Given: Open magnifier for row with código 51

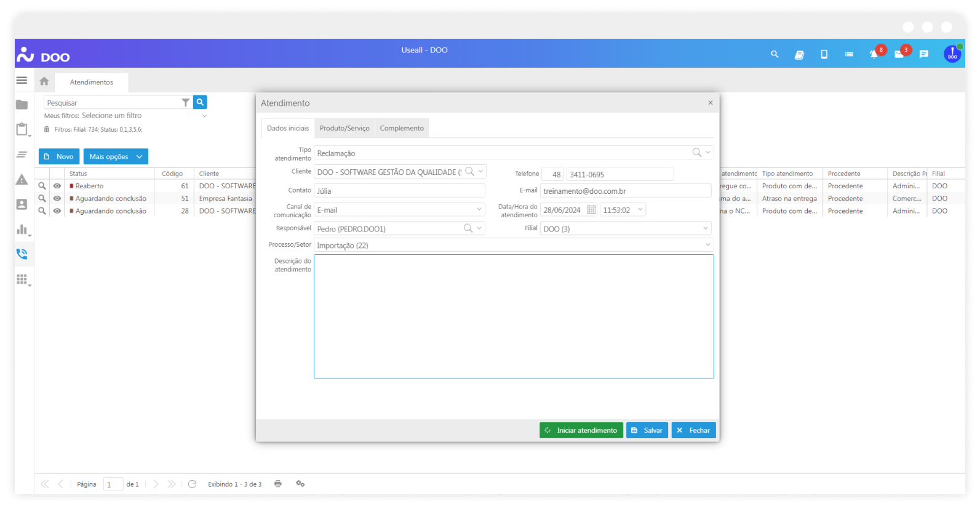Looking at the screenshot, I should point(42,198).
